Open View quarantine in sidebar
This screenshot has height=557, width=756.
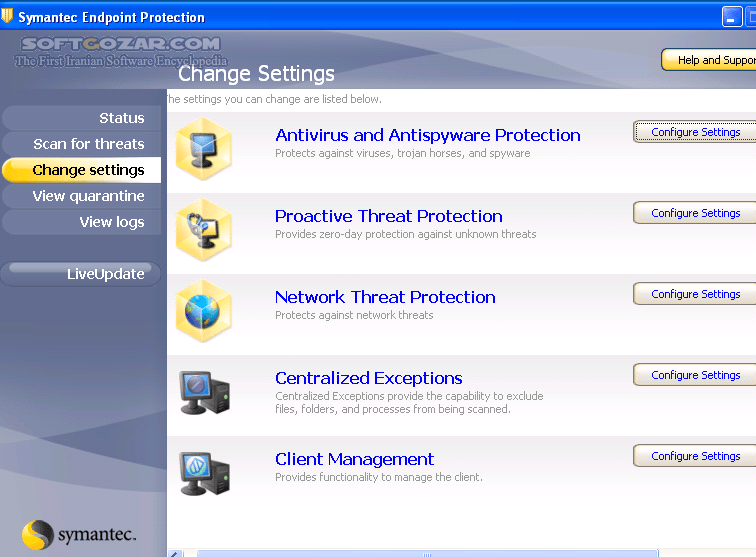pos(81,196)
